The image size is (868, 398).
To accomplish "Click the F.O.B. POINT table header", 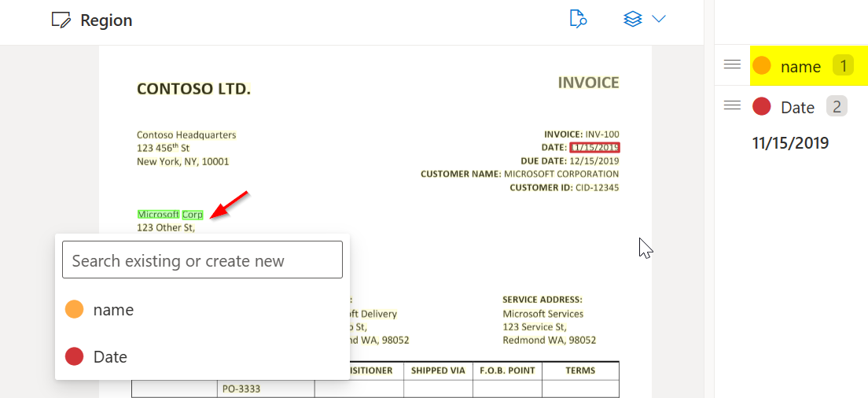I will tap(507, 370).
